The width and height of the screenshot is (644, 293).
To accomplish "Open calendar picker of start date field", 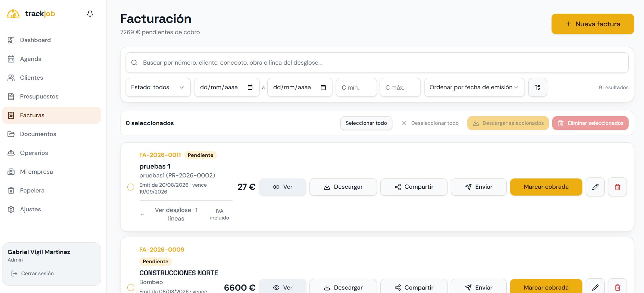I will 250,88.
